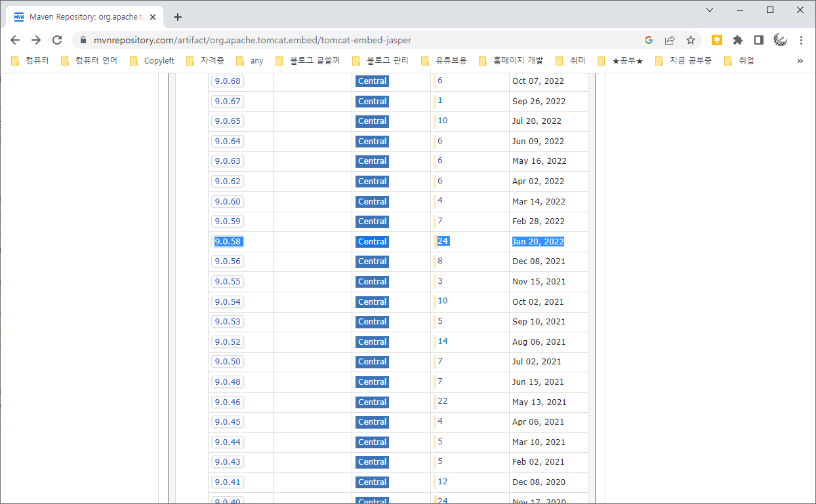The image size is (816, 504).
Task: Open version 9.0.59 link
Action: pos(228,222)
